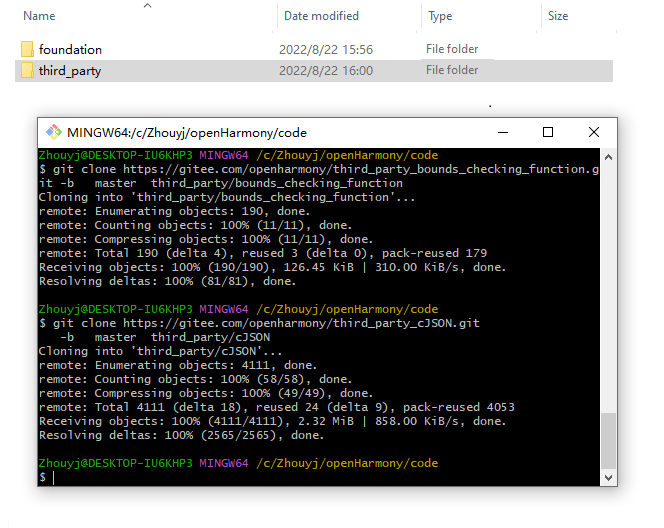The height and width of the screenshot is (528, 664).
Task: Sort files by Type column header
Action: (x=440, y=16)
